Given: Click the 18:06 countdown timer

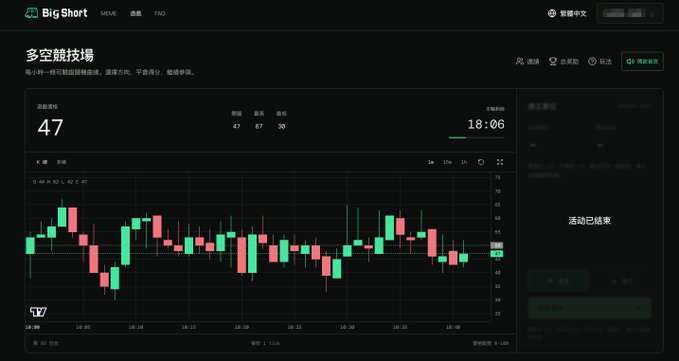Looking at the screenshot, I should [x=486, y=125].
